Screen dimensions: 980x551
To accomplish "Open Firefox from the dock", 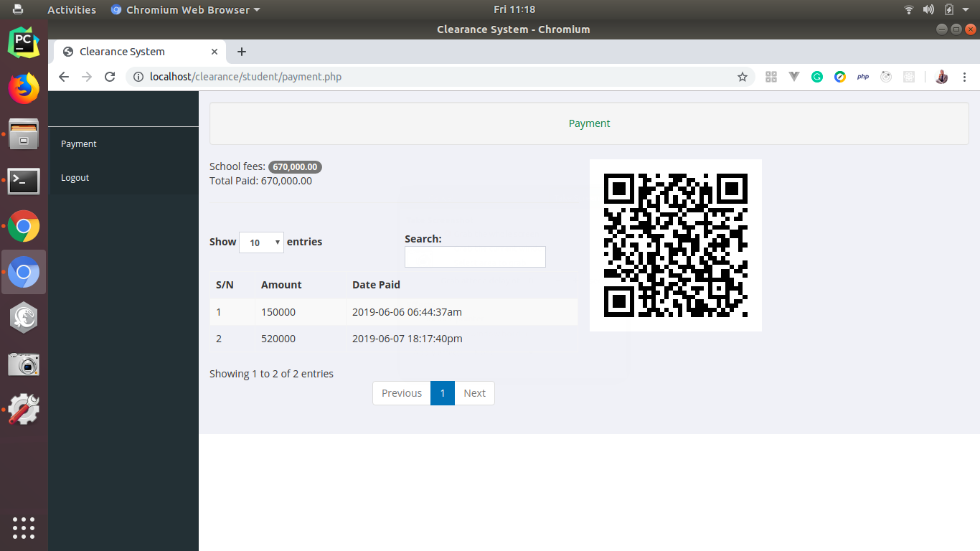I will (x=24, y=88).
